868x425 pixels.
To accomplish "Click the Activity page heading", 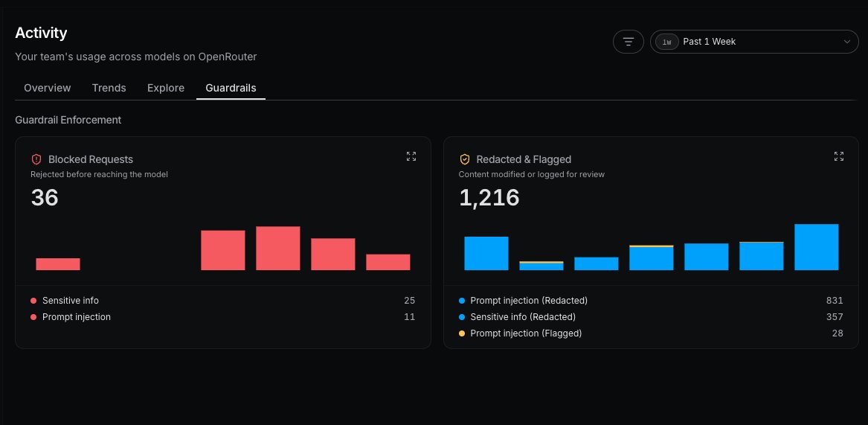I will (41, 33).
